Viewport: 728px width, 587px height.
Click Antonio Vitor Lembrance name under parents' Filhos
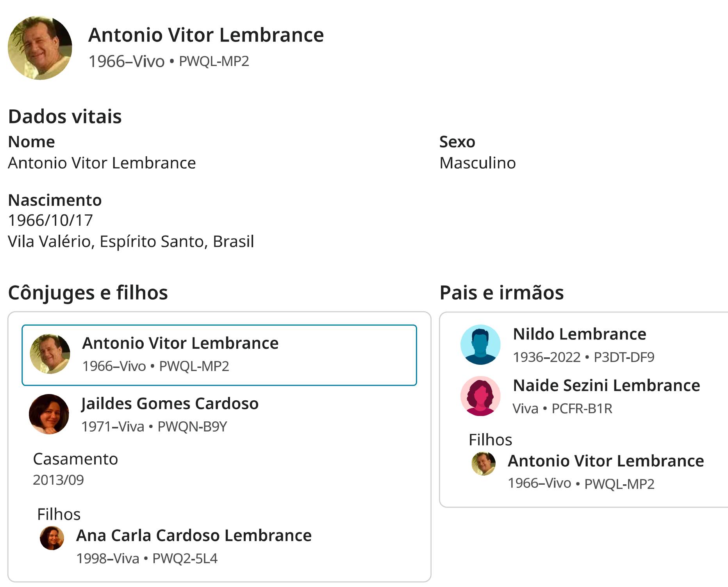coord(605,461)
